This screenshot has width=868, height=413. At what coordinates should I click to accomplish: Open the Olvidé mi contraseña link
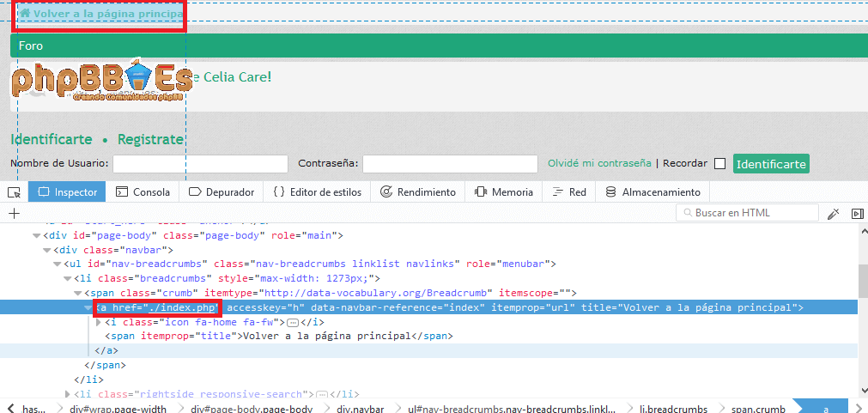(599, 163)
